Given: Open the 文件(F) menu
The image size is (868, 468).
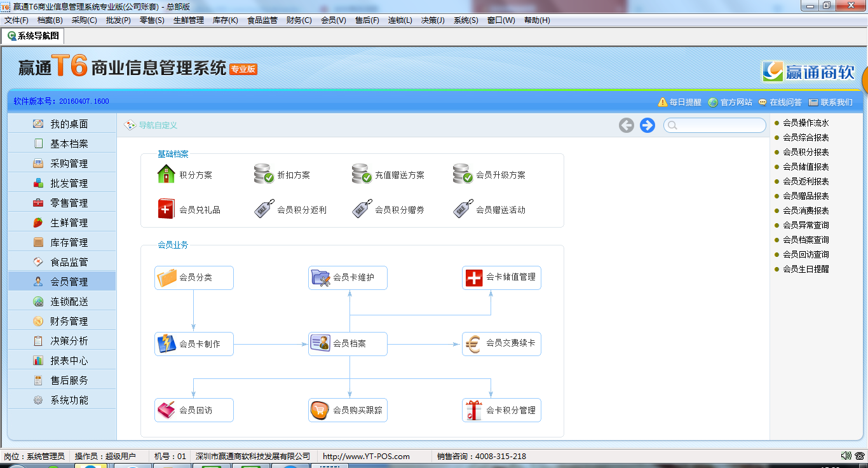Looking at the screenshot, I should 17,20.
